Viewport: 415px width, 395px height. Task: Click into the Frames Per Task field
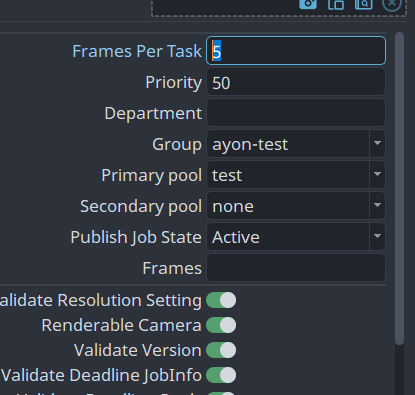pos(296,51)
